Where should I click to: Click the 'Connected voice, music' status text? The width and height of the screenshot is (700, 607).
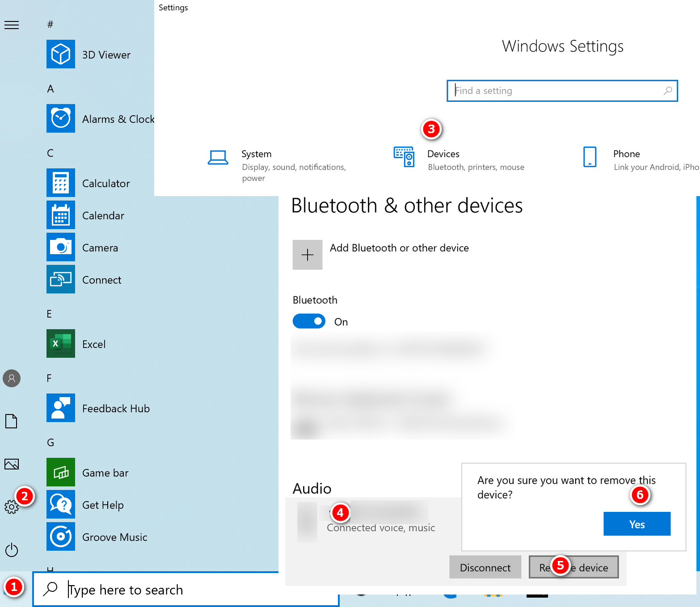tap(381, 528)
